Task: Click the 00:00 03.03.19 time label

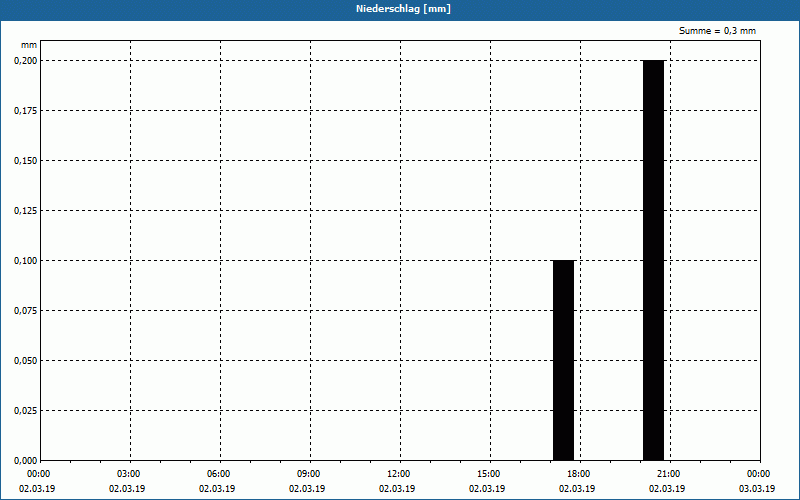Action: 757,481
